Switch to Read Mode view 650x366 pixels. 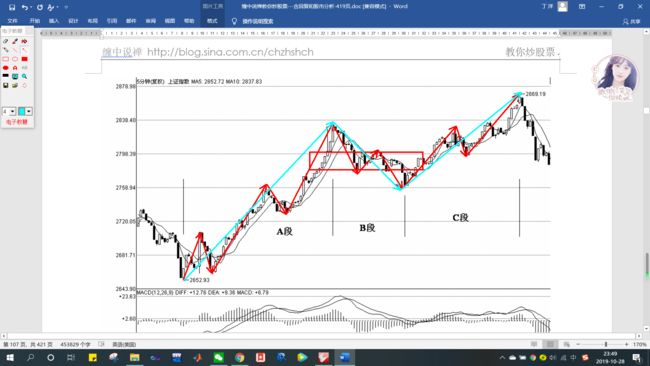534,344
